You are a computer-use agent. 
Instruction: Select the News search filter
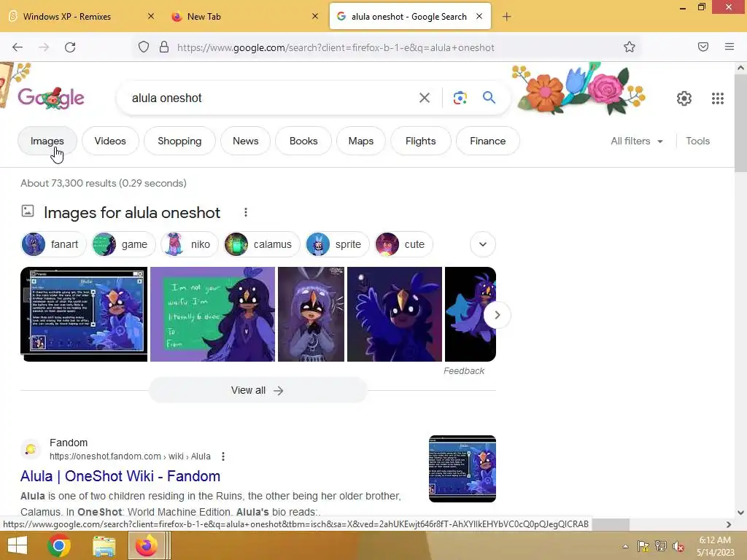point(245,141)
